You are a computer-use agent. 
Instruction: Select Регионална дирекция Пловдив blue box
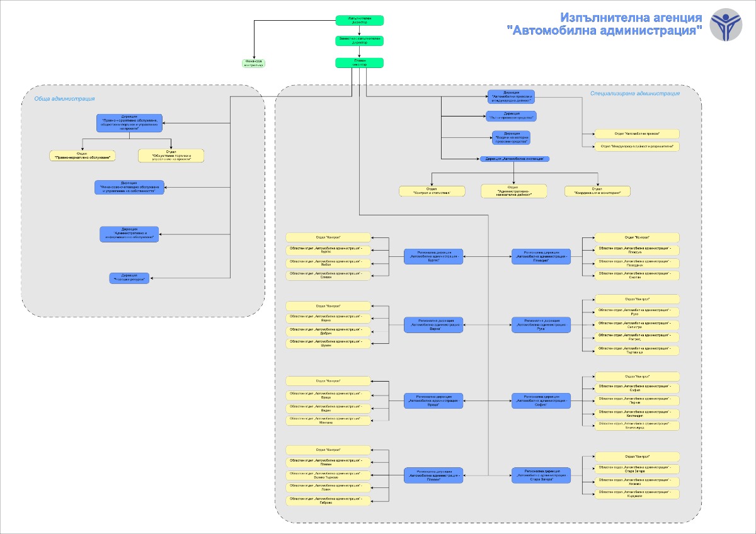pos(541,256)
